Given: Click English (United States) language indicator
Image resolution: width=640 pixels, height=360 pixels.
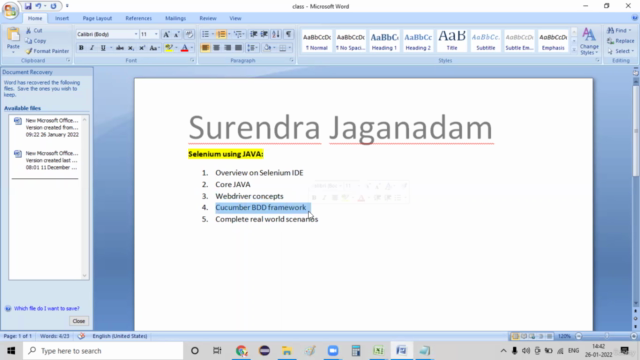Looking at the screenshot, I should 120,336.
